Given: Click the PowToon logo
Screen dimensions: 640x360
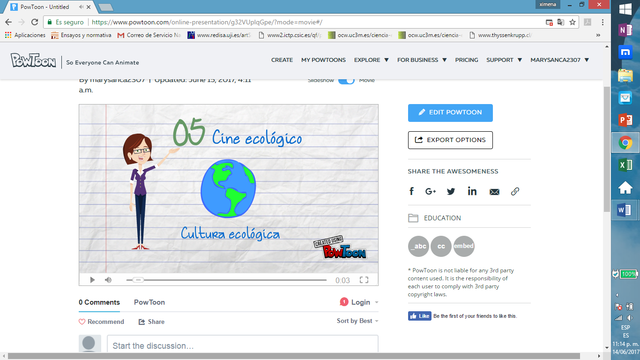Looking at the screenshot, I should pyautogui.click(x=33, y=61).
